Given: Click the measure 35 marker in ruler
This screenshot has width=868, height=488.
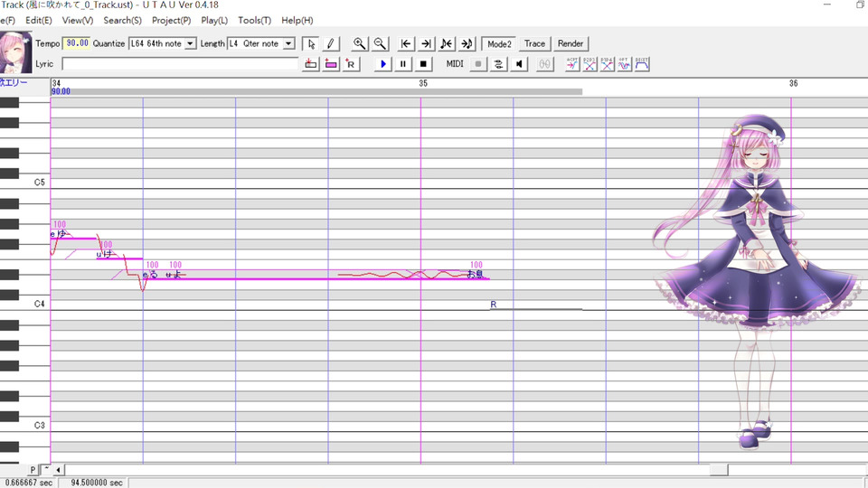Looking at the screenshot, I should pos(423,83).
